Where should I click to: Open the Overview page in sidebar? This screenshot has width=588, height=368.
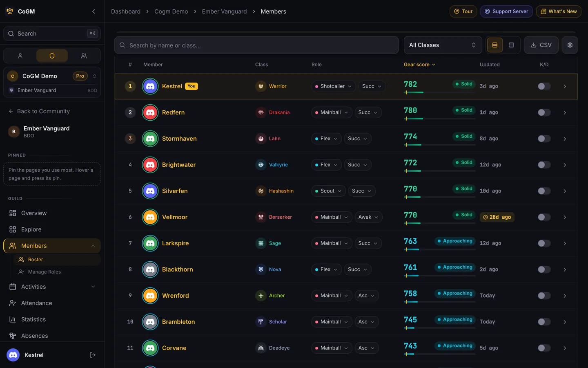[52, 213]
